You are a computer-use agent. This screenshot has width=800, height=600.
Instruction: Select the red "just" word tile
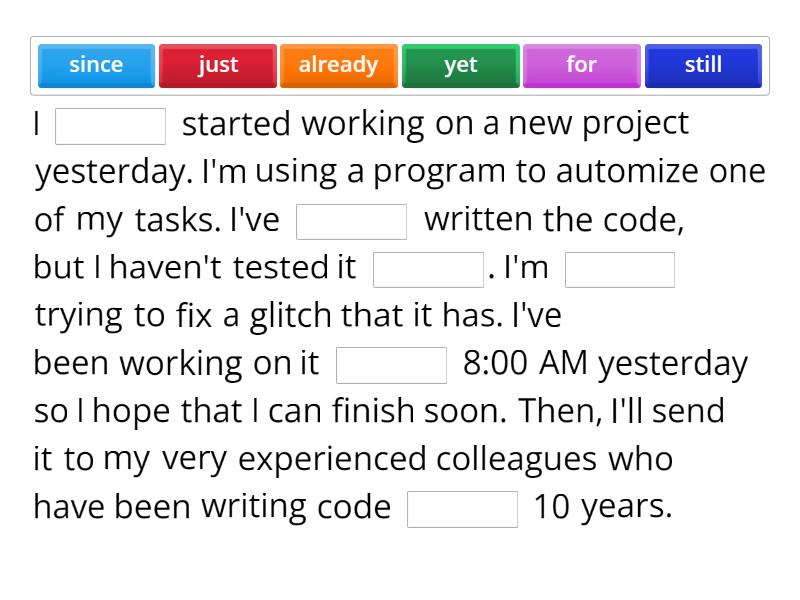click(x=217, y=65)
